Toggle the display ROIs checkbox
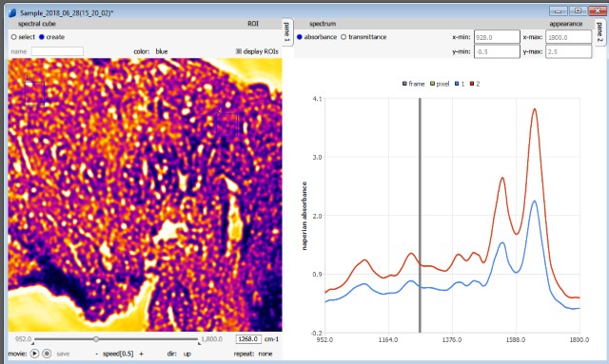Image resolution: width=609 pixels, height=364 pixels. tap(239, 51)
